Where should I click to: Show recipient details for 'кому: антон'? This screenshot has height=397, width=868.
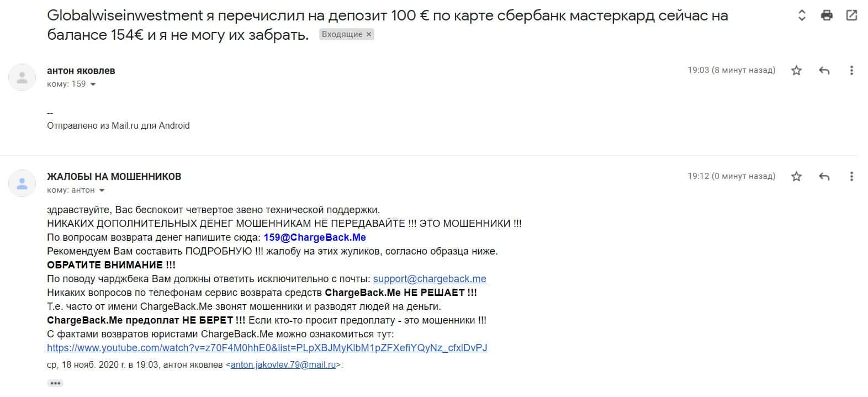tap(102, 190)
